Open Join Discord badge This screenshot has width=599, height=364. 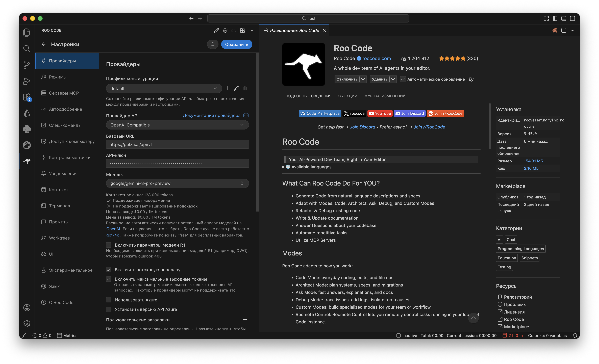pyautogui.click(x=410, y=113)
